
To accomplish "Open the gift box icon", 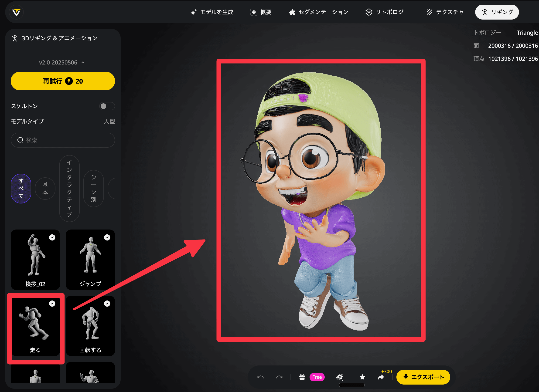I will tap(302, 377).
